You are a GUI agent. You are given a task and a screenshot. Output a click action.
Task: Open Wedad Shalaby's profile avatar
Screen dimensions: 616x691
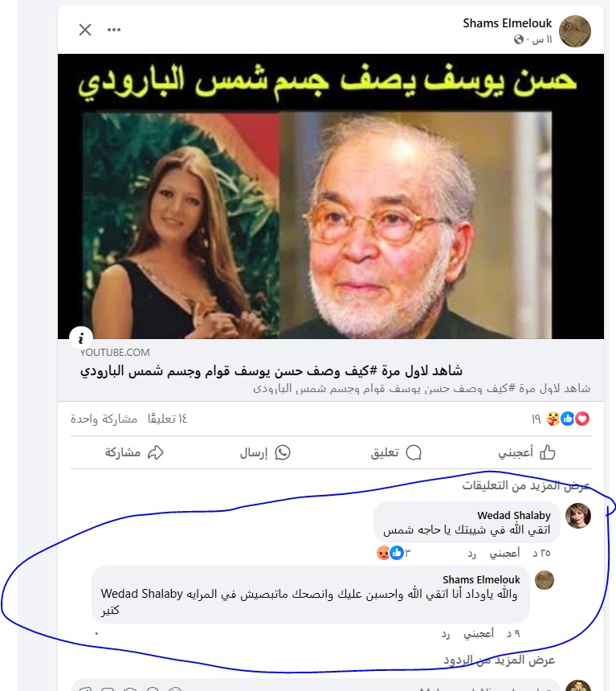(x=577, y=516)
